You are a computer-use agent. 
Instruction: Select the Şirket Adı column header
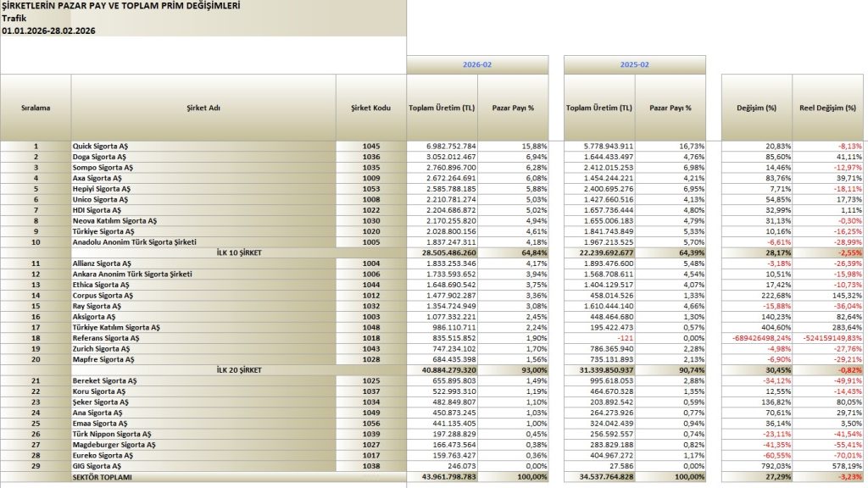tap(203, 108)
